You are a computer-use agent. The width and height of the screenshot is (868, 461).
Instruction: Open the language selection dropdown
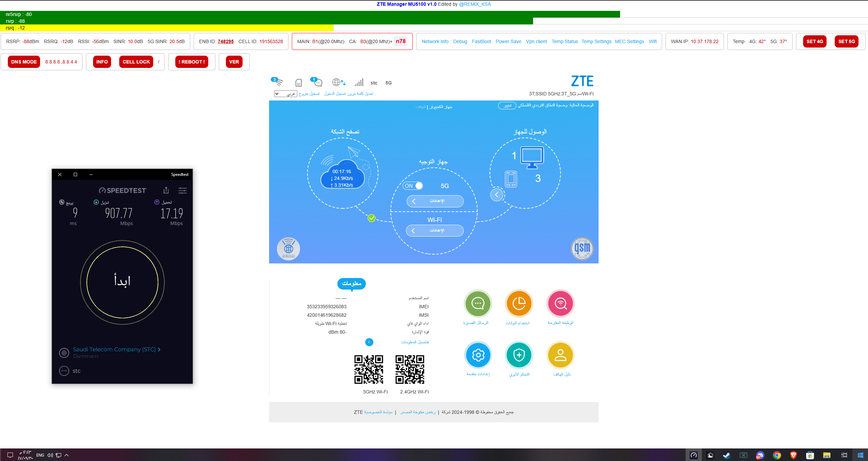pos(286,94)
